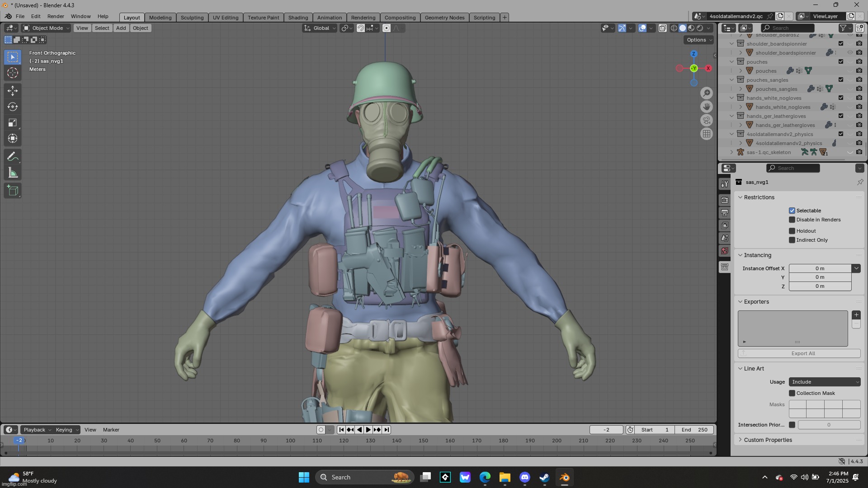Image resolution: width=868 pixels, height=488 pixels.
Task: Open the Render menu
Action: pos(56,16)
